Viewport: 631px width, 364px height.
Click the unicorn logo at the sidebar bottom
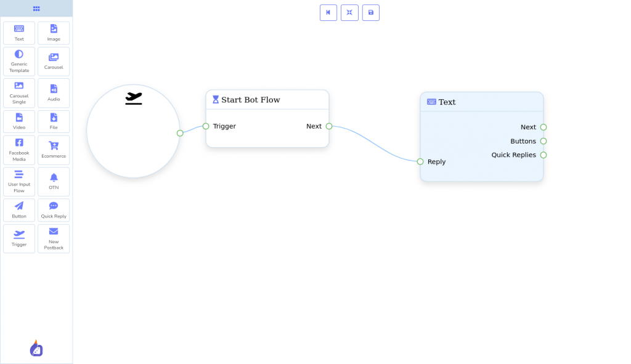[x=36, y=349]
